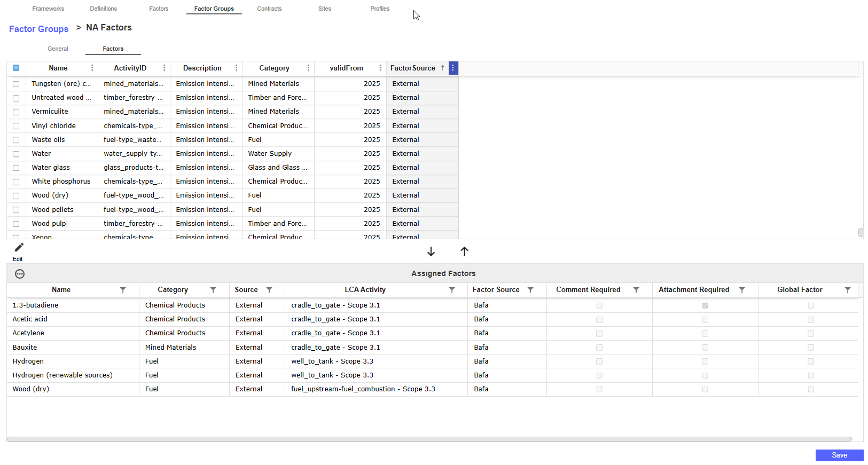Screen dimensions: 868x465
Task: Open the Name column menu dots
Action: (x=92, y=68)
